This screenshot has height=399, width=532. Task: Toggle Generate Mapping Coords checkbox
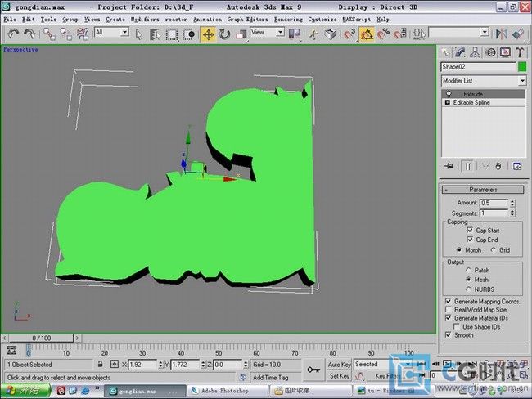click(449, 301)
